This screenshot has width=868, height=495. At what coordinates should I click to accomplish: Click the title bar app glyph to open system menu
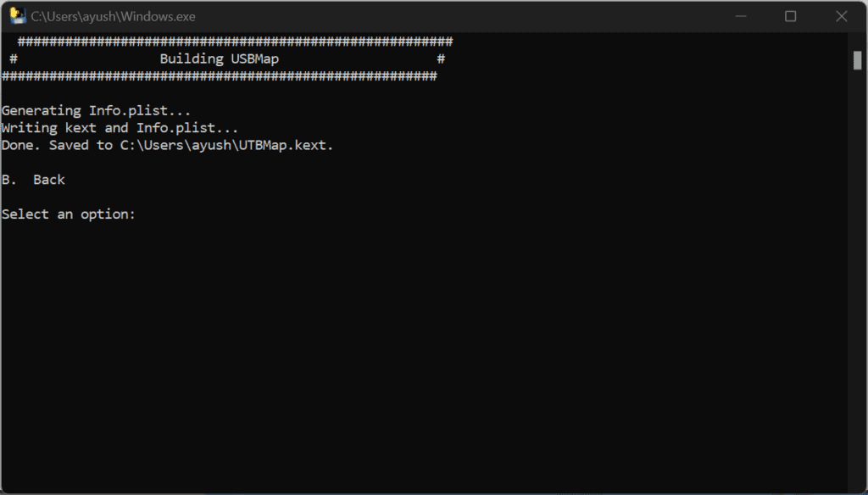click(18, 15)
